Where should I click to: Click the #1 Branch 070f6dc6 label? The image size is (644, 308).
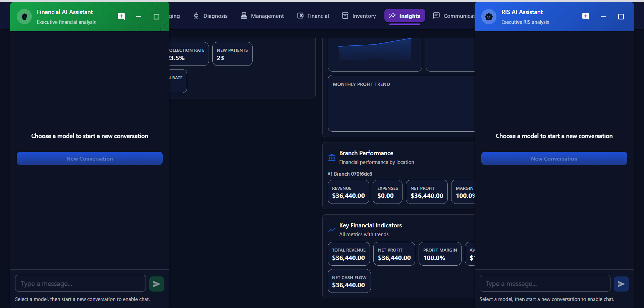coord(350,174)
